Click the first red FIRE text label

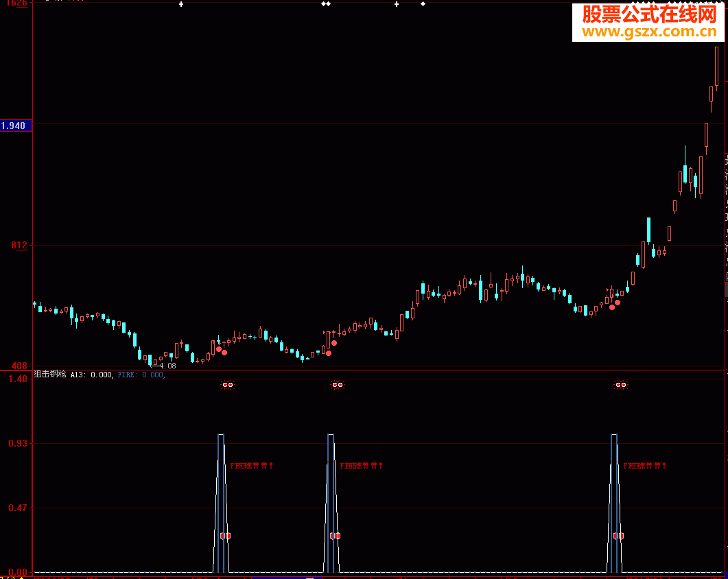click(x=251, y=466)
